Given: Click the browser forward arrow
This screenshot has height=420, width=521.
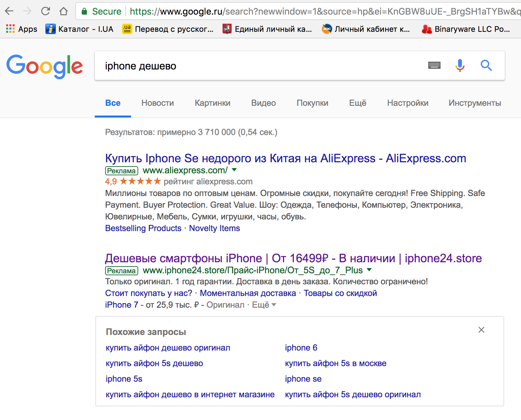Looking at the screenshot, I should click(x=27, y=11).
